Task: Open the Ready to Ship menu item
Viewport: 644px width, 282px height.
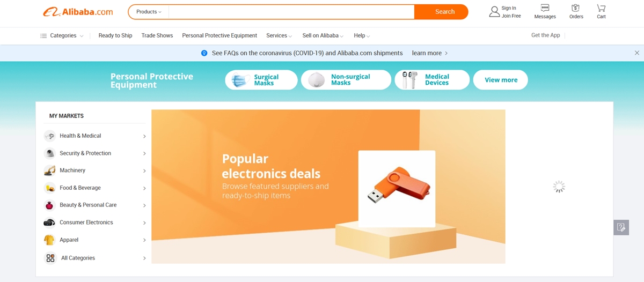Action: 115,36
